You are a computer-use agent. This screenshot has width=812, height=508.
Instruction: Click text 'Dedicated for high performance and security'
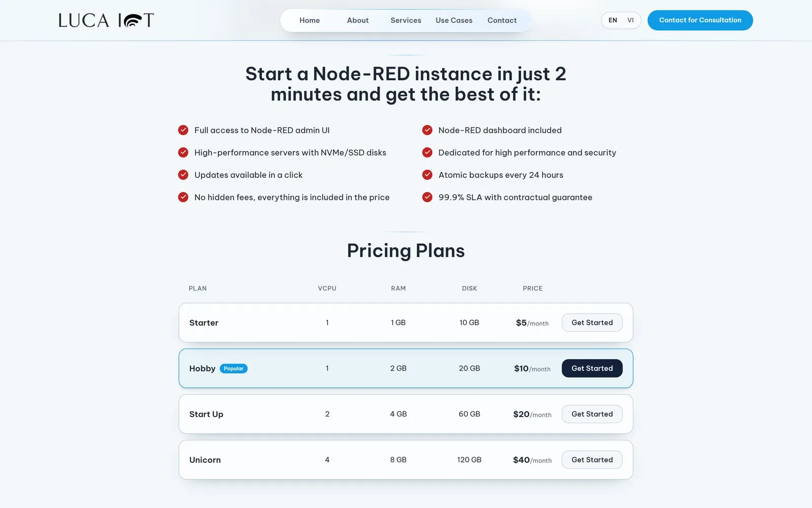[527, 152]
